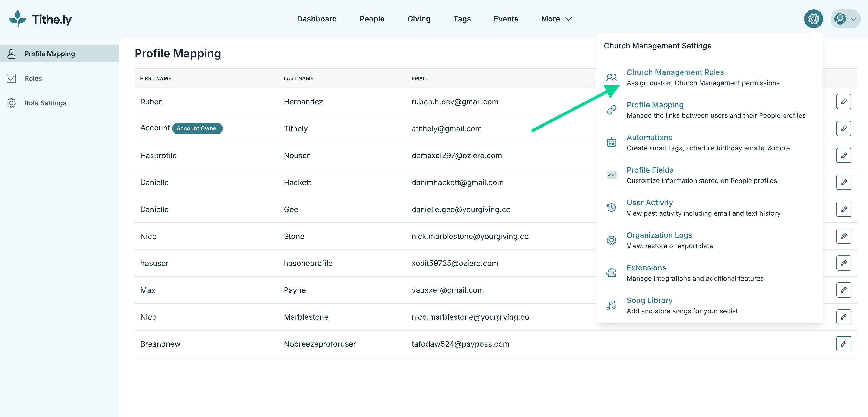The image size is (868, 417).
Task: Click email danimhackett@gmail.com
Action: (x=458, y=183)
